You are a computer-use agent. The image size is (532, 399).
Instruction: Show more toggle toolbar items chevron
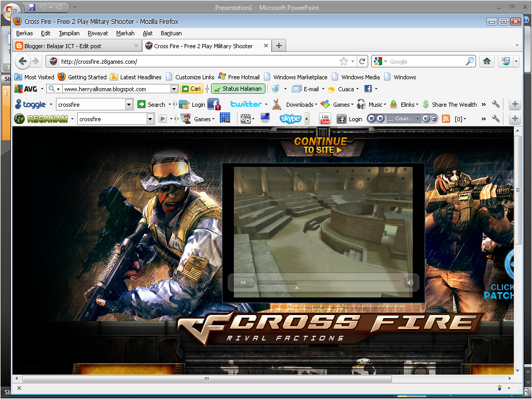(483, 104)
